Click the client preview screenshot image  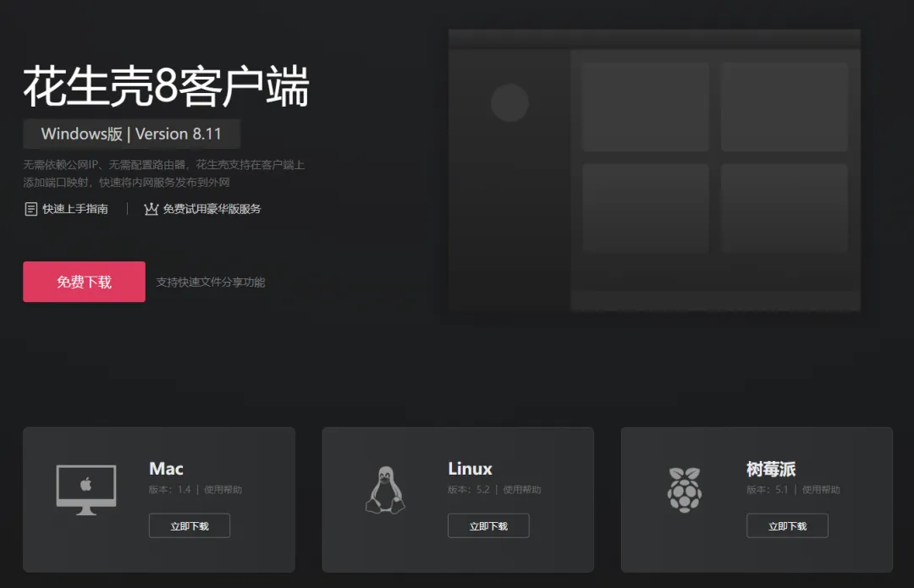point(654,170)
